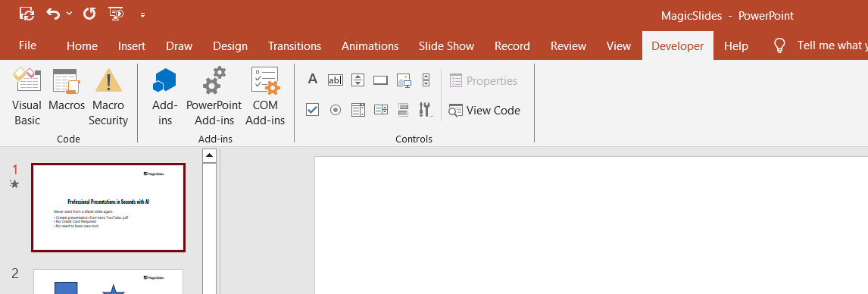Open the Visual Basic editor

[x=27, y=97]
